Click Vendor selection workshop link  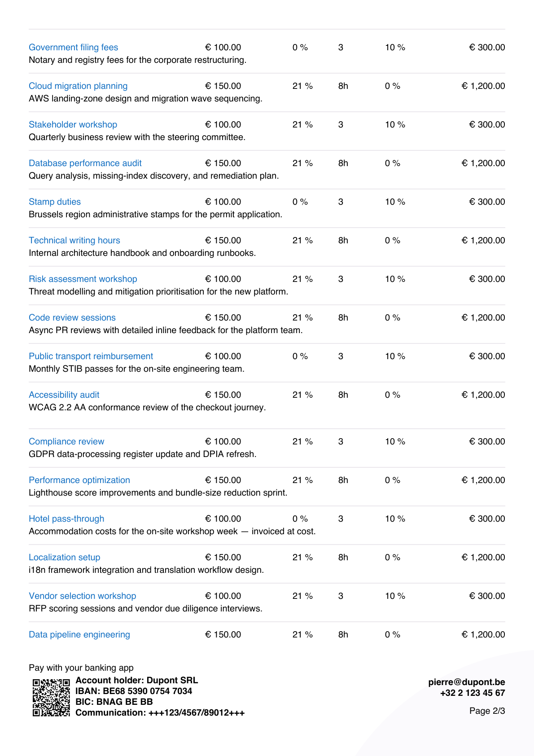click(x=83, y=596)
